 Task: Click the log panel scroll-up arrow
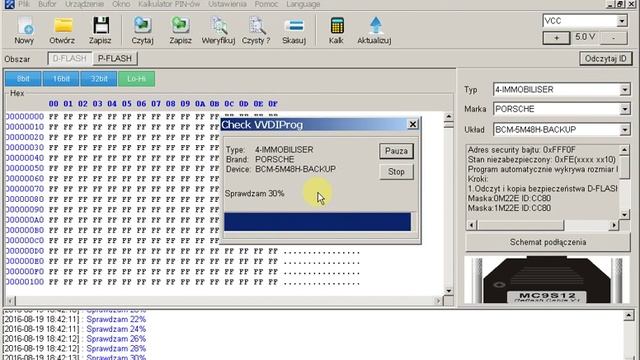[x=628, y=315]
